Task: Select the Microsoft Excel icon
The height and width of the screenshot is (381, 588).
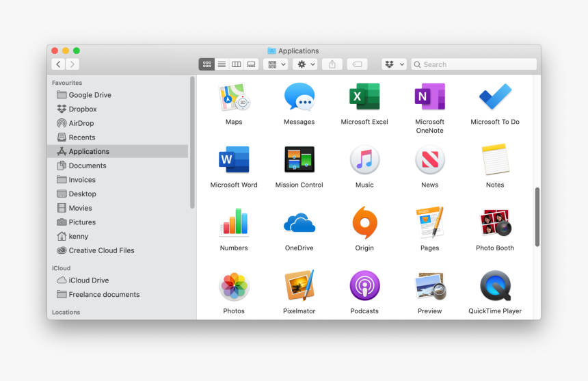Action: [364, 96]
